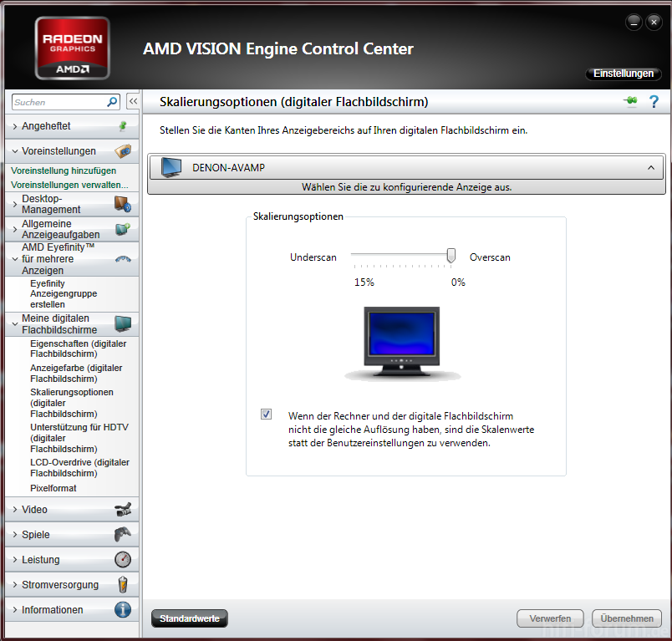Image resolution: width=672 pixels, height=641 pixels.
Task: Apply changes with Übernehmen button
Action: 627,618
